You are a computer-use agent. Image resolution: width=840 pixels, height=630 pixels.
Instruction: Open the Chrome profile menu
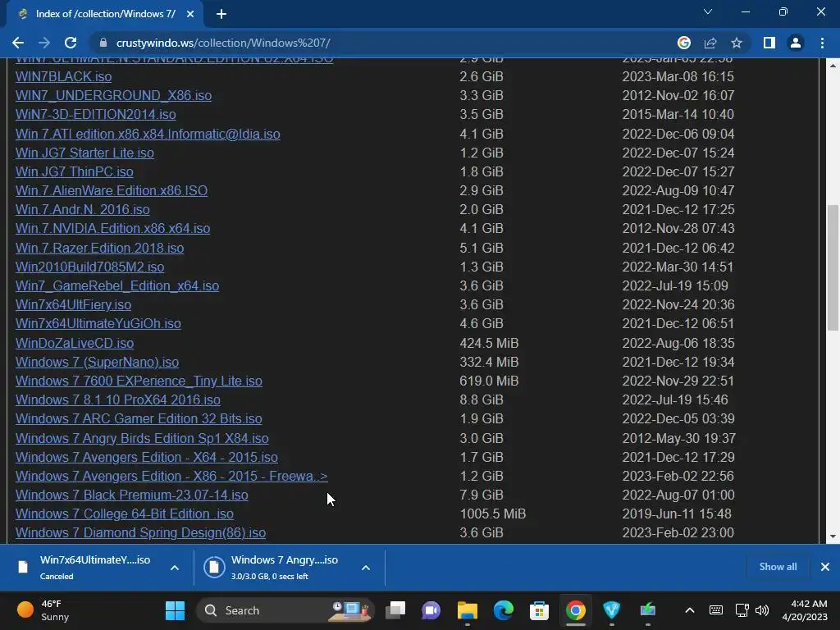point(796,43)
